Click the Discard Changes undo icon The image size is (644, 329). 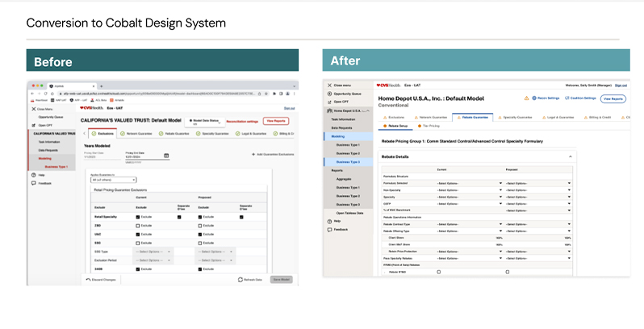pyautogui.click(x=88, y=280)
